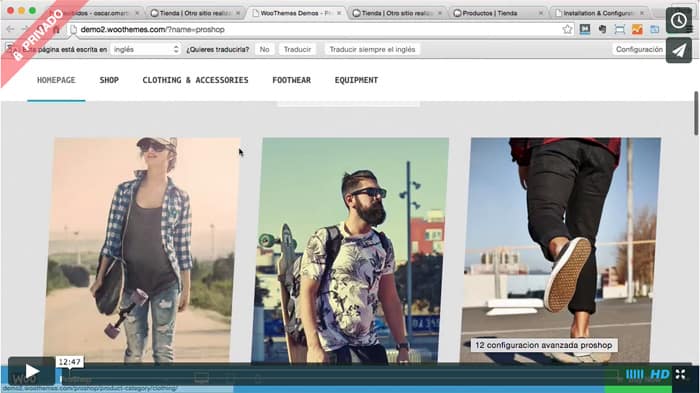
Task: Switch to the WooThemes Demos tab
Action: (295, 13)
